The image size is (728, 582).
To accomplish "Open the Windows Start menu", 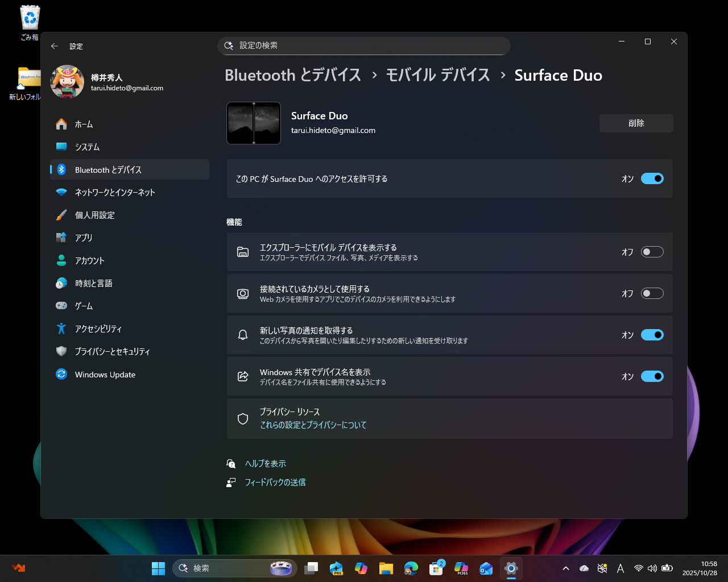I will pos(158,568).
